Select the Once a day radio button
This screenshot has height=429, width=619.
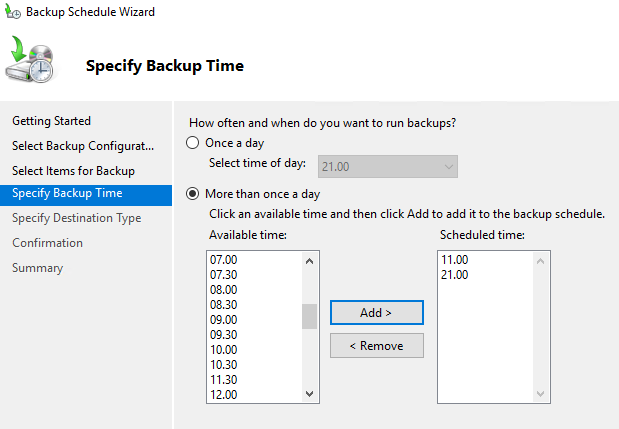coord(194,143)
